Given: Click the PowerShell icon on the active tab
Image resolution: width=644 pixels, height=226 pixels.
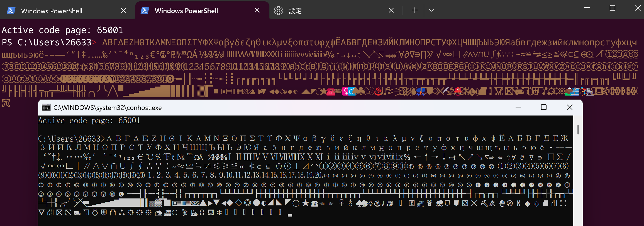Looking at the screenshot, I should click(145, 11).
